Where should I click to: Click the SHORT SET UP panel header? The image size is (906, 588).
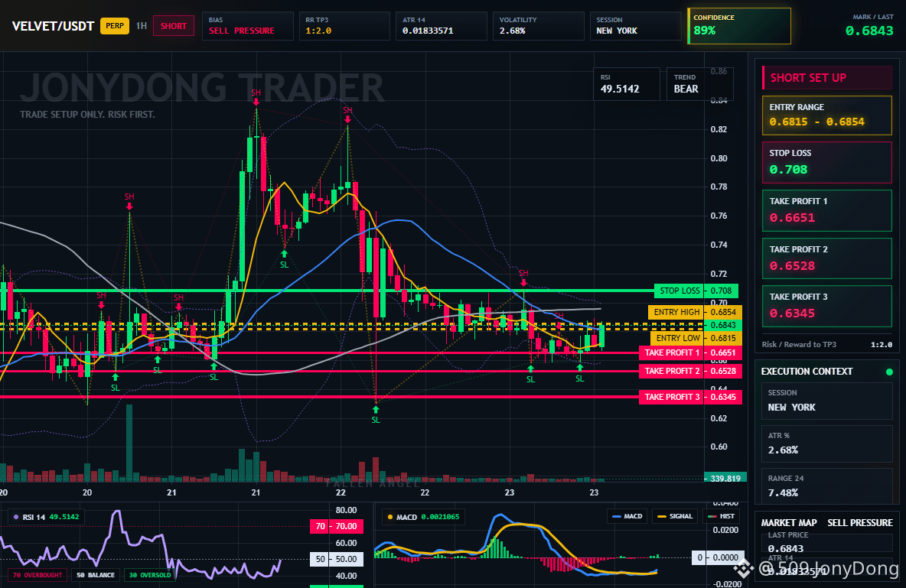point(827,78)
